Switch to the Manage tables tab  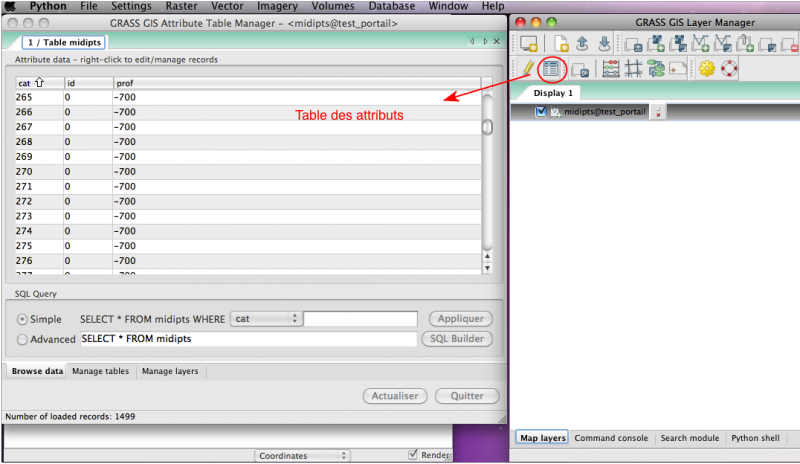pos(102,371)
